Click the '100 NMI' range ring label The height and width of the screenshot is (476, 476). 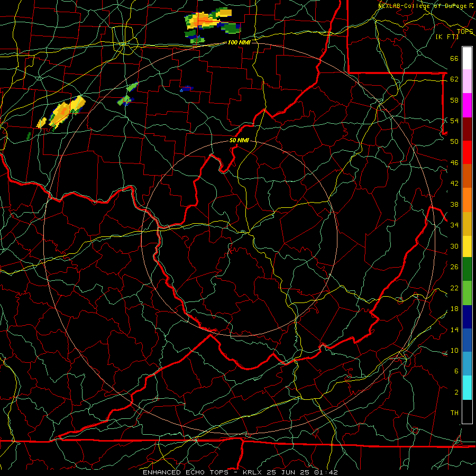[239, 42]
